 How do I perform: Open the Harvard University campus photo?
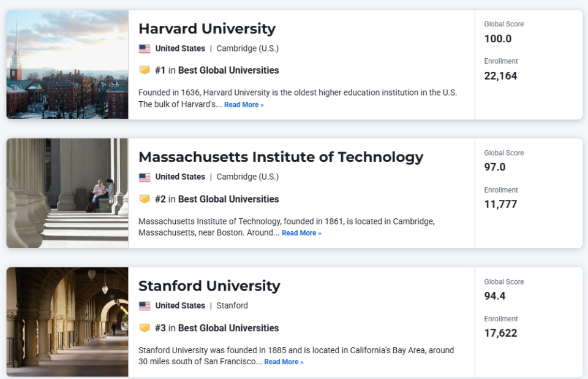coord(67,64)
